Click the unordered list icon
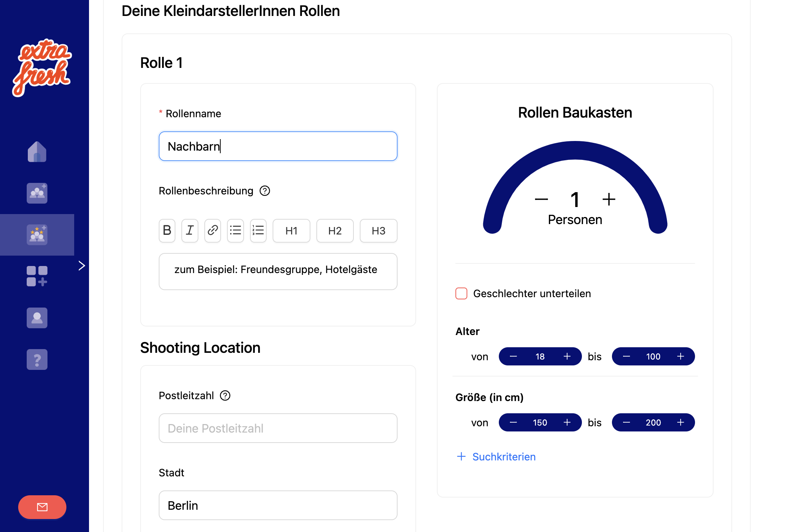Viewport: 787px width, 532px height. click(x=236, y=230)
